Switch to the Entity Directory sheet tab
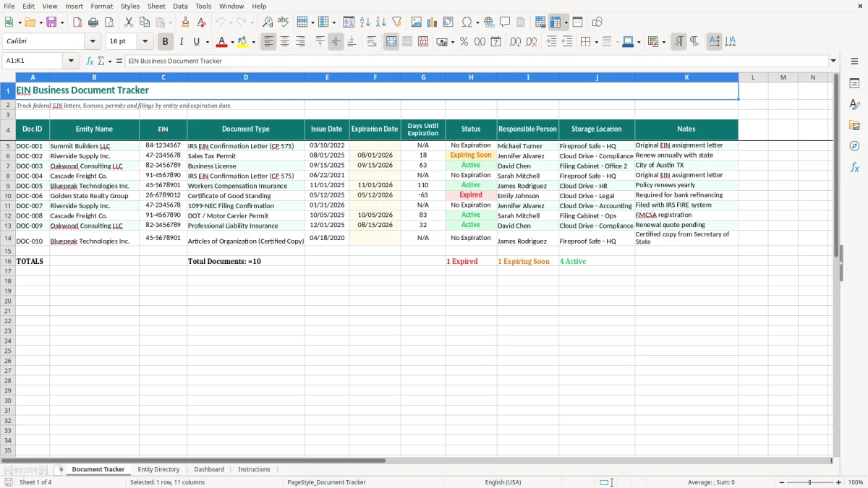Viewport: 868px width, 488px height. pyautogui.click(x=158, y=469)
